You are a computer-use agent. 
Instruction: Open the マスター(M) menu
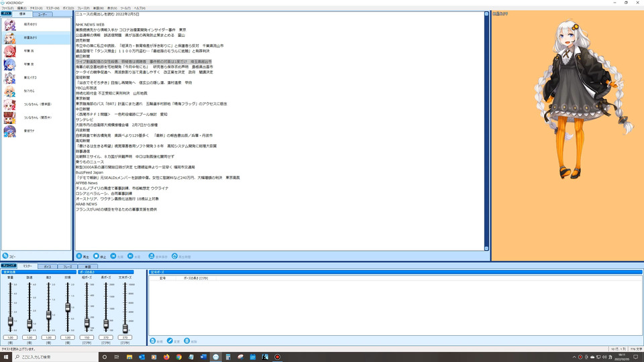52,8
